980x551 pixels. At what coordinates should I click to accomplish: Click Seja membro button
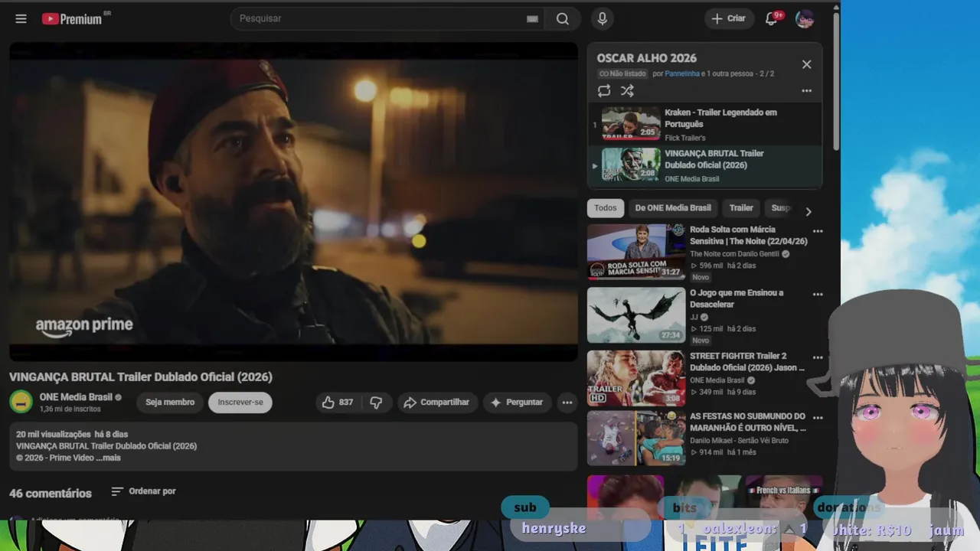(x=170, y=402)
